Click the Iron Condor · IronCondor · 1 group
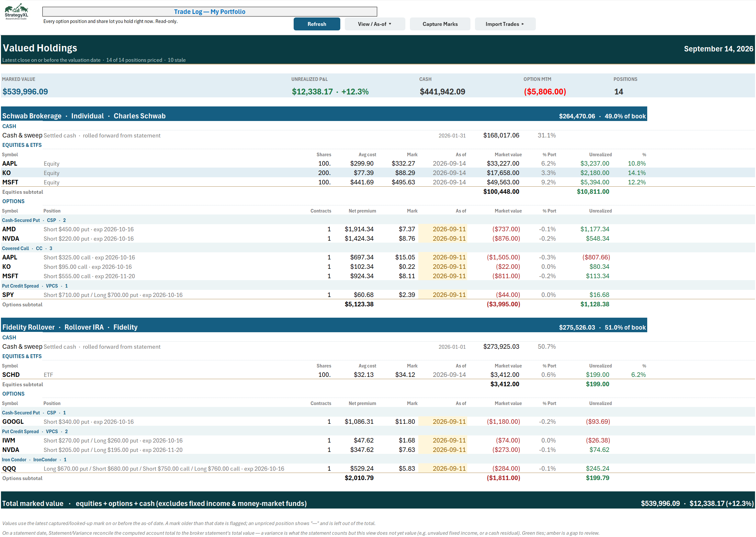The height and width of the screenshot is (537, 756). point(34,460)
